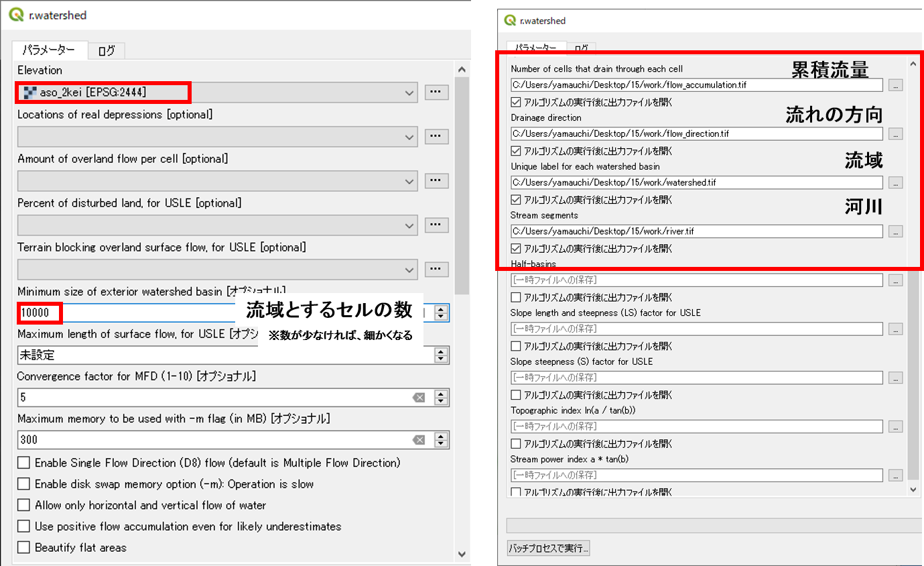Expand Amount of overland flow per cell dropdown
This screenshot has height=566, width=924.
(216, 181)
